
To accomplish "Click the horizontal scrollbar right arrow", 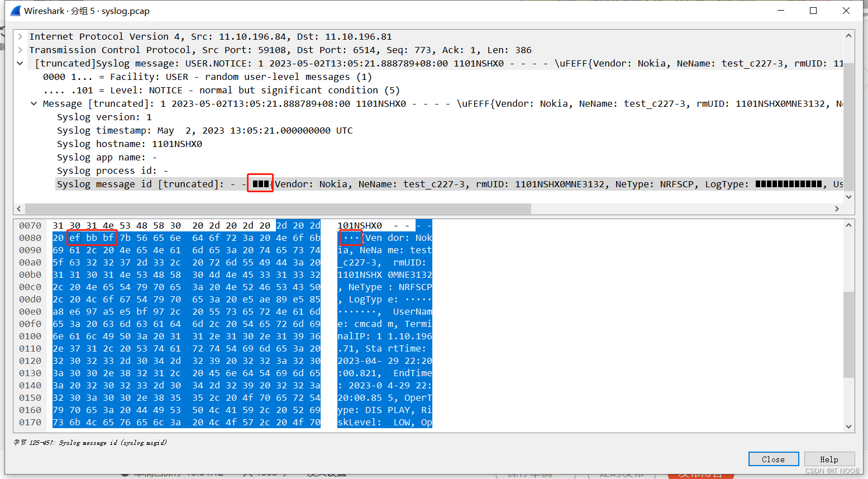I will point(837,208).
